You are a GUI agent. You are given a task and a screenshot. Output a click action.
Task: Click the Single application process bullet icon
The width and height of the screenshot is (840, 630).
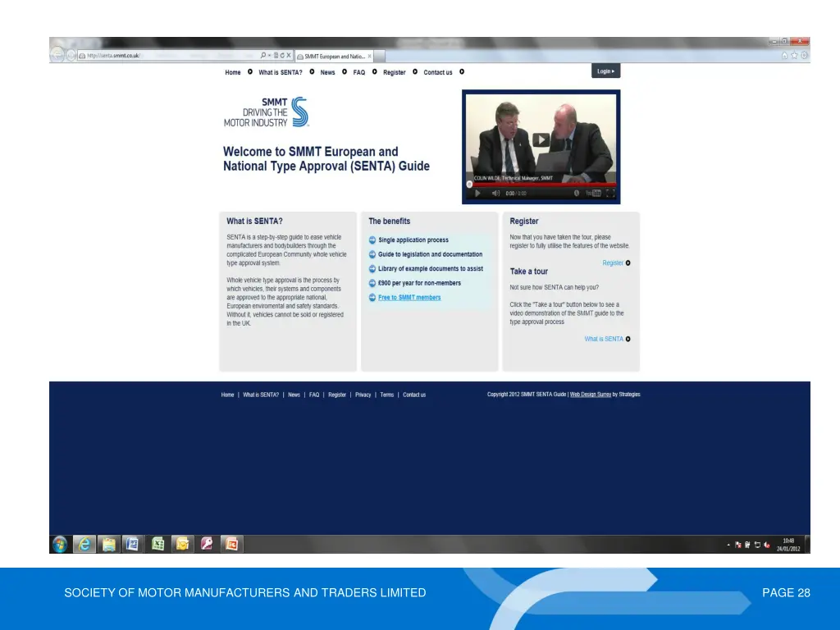[372, 240]
